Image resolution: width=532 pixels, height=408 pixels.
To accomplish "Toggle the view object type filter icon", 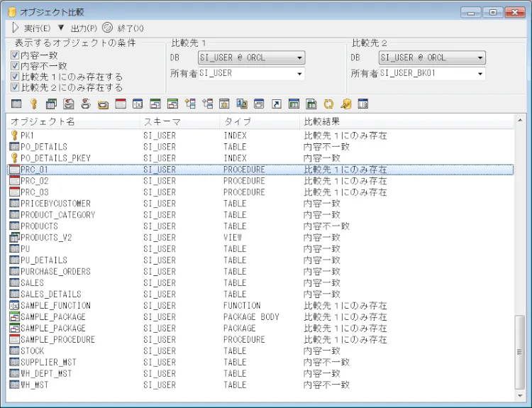I will (51, 104).
